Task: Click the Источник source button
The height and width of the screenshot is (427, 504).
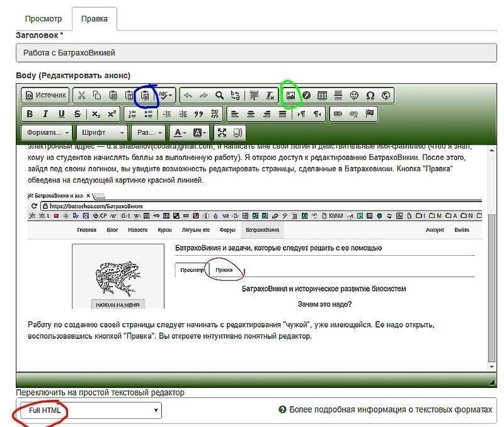Action: (45, 96)
